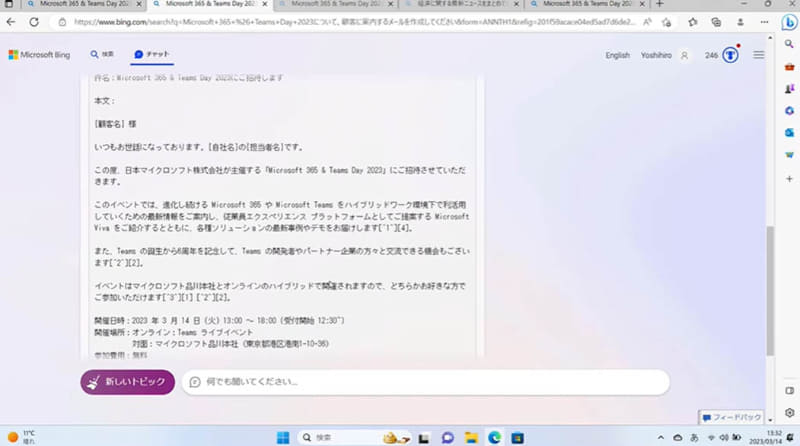The image size is (800, 446).
Task: Open the Edge sidebar search icon
Action: pos(789,44)
